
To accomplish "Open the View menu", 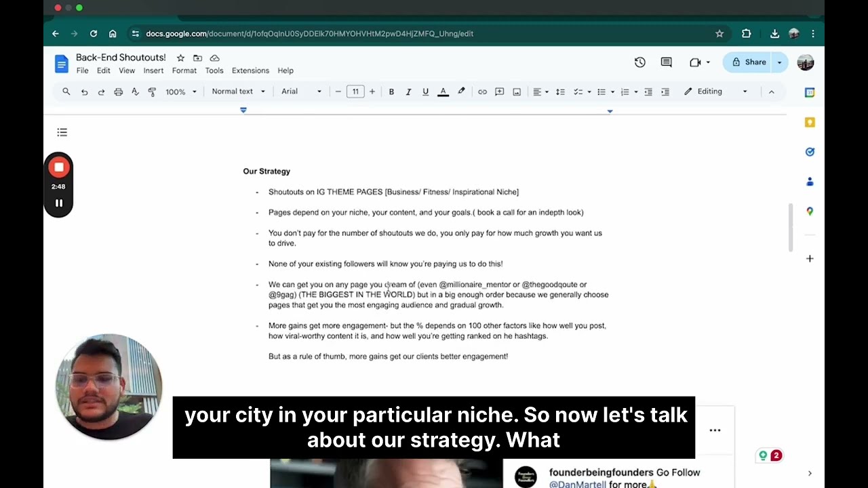I will (x=127, y=70).
